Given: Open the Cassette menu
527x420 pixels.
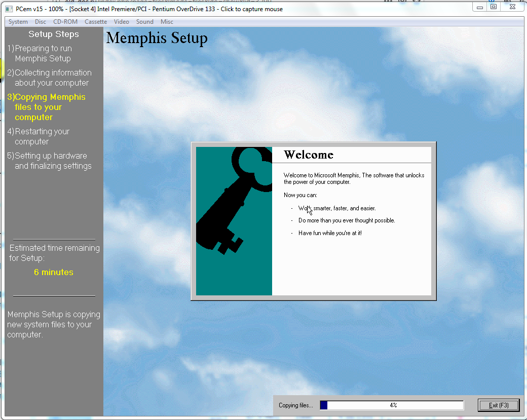Looking at the screenshot, I should click(96, 22).
